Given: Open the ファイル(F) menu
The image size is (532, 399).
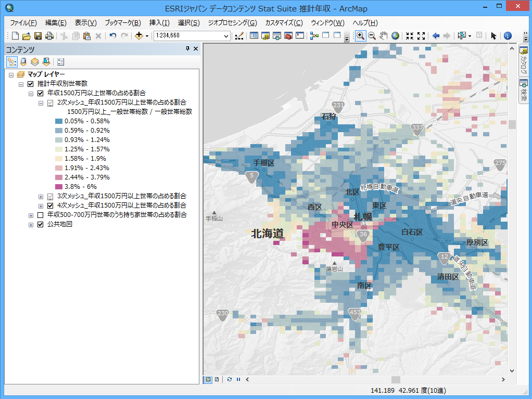Looking at the screenshot, I should point(23,23).
